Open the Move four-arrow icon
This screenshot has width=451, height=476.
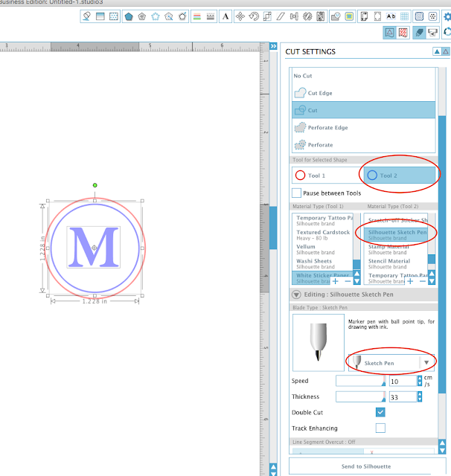pos(240,16)
